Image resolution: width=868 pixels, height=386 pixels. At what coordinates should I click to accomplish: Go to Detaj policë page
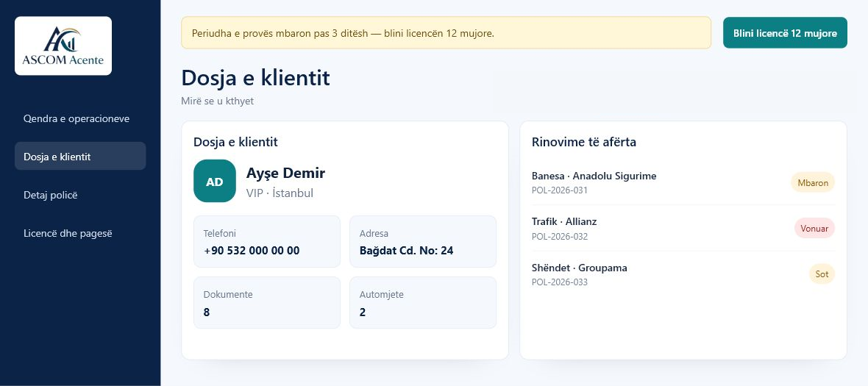pos(80,196)
